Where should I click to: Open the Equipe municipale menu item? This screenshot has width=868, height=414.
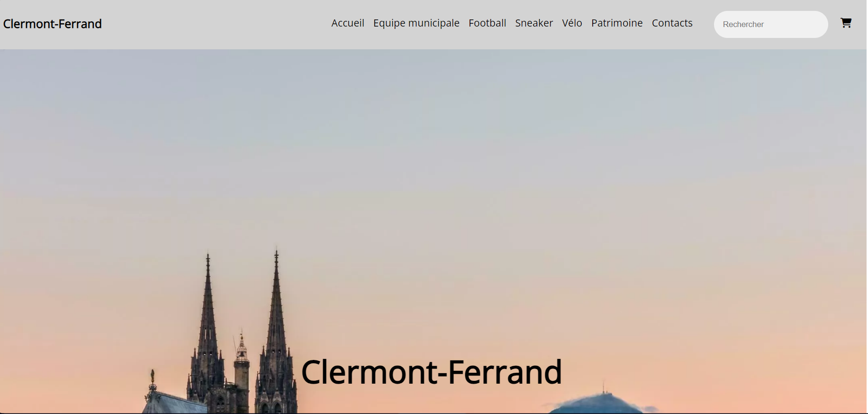tap(416, 23)
